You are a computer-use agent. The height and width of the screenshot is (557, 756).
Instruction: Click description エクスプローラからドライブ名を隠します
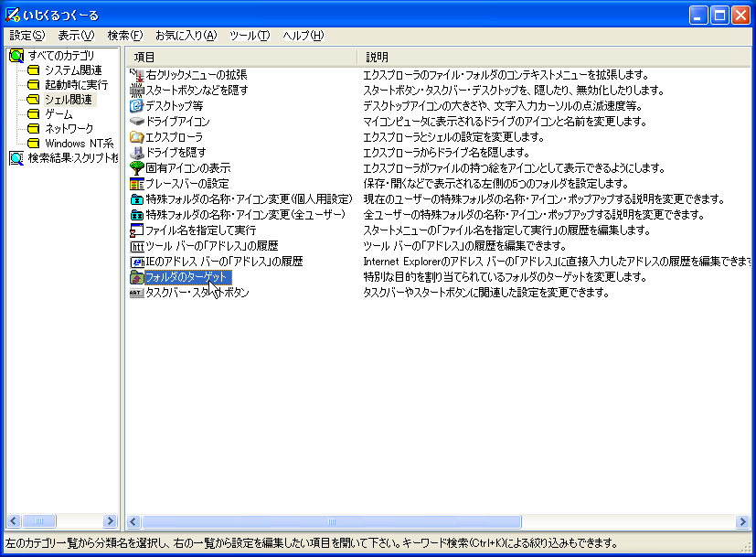tap(446, 153)
